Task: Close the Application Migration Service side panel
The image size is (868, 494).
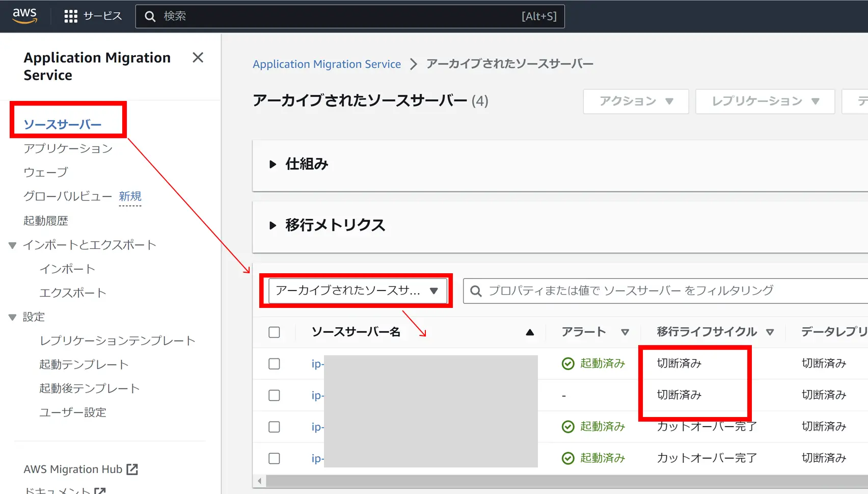Action: (x=198, y=58)
